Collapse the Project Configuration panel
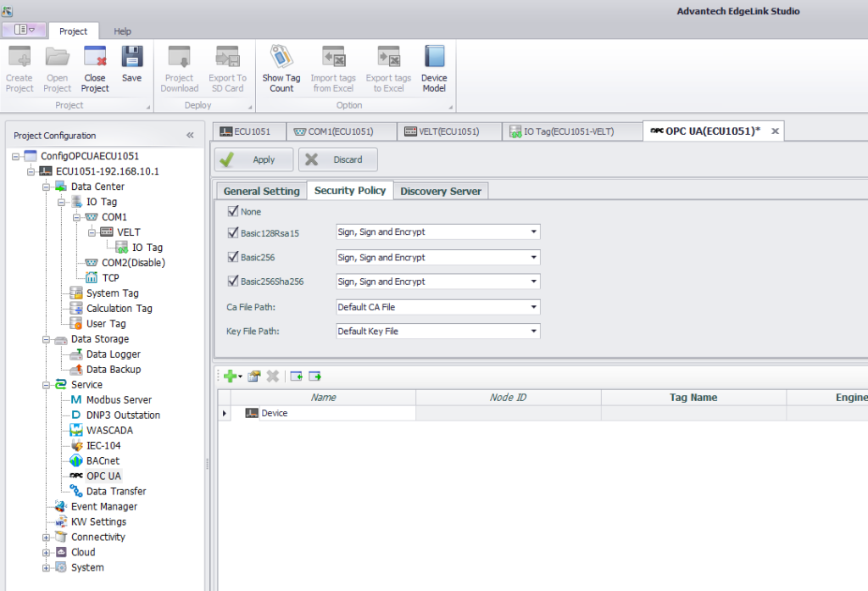Screen dimensions: 868x591 (x=191, y=135)
